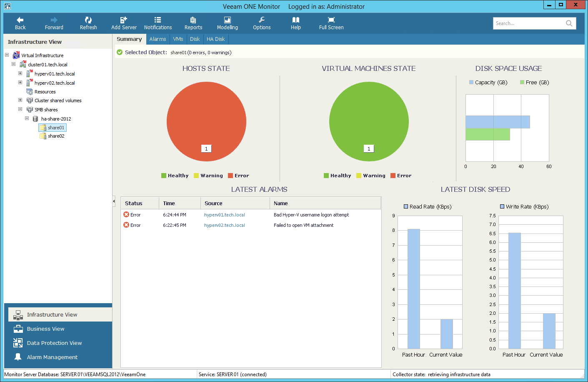Collapse the SMB shares node
Screen dimensions: 588x382
[20, 109]
